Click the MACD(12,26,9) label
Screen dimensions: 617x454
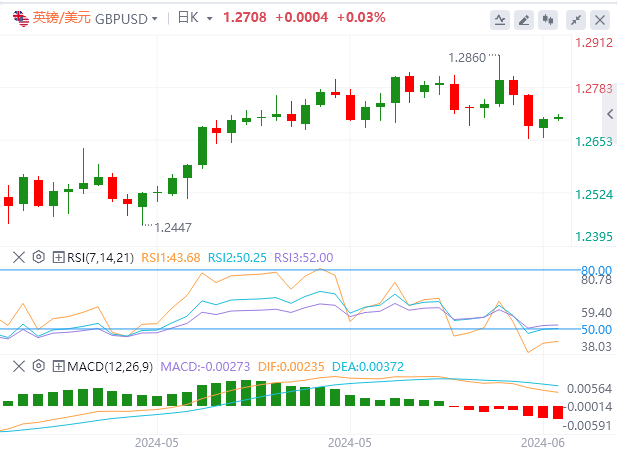click(x=110, y=367)
